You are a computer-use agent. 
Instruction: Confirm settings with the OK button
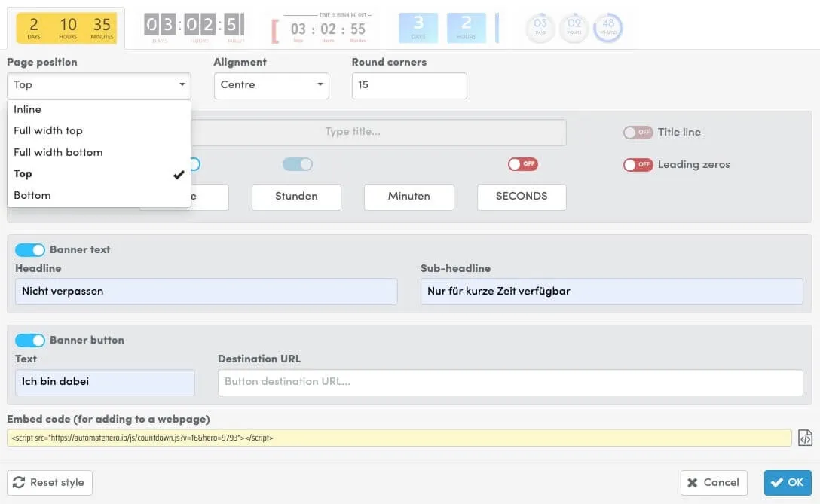point(788,483)
